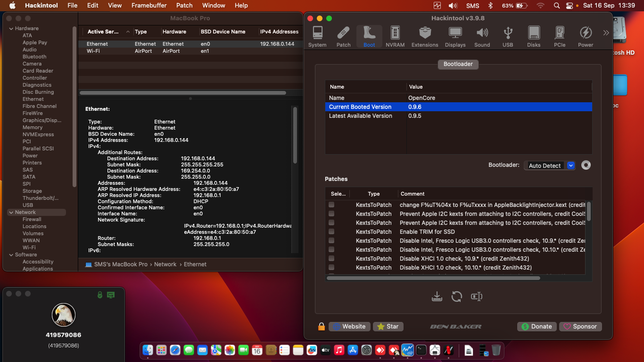Image resolution: width=644 pixels, height=362 pixels.
Task: Switch to the NVRAM section
Action: click(x=395, y=37)
